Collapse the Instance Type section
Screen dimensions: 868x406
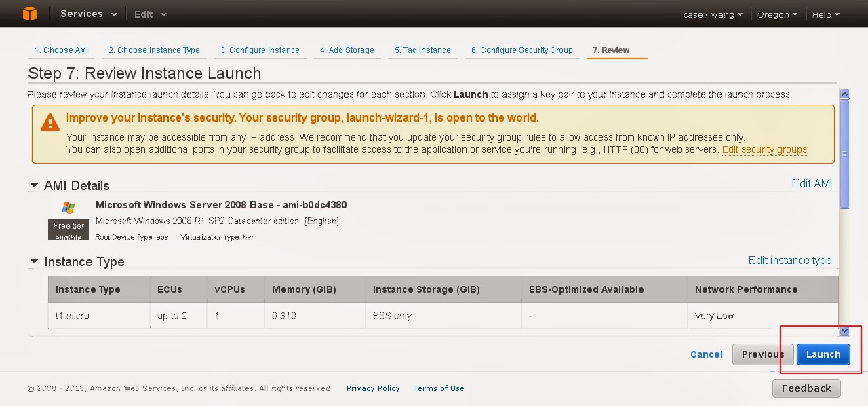[34, 261]
